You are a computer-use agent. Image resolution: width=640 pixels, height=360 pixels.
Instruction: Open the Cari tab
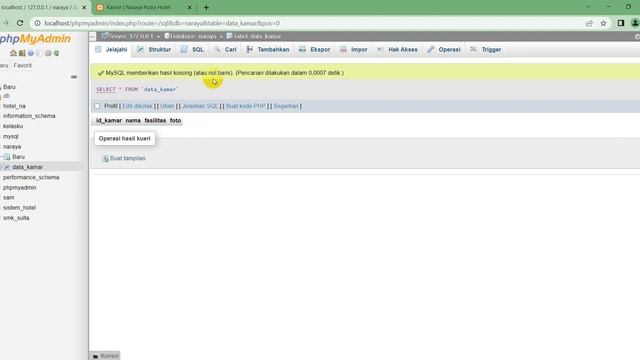(226, 49)
